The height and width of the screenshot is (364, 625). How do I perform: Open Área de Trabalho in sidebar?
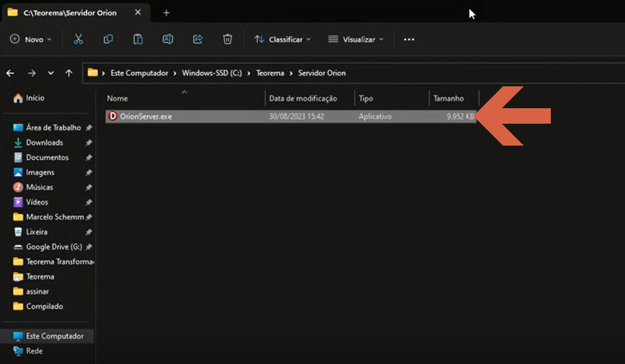point(47,128)
